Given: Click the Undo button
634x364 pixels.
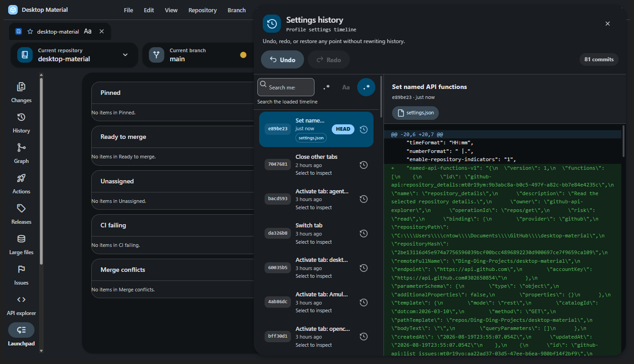Looking at the screenshot, I should pos(282,59).
